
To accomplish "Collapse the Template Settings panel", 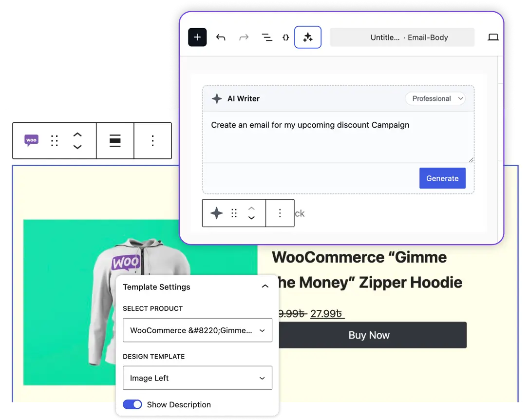I will [x=265, y=286].
